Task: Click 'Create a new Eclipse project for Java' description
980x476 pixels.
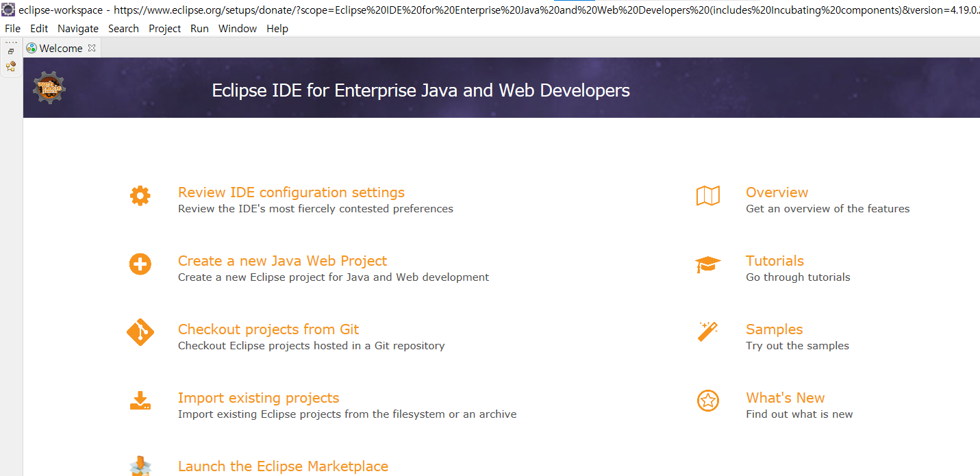Action: coord(334,277)
